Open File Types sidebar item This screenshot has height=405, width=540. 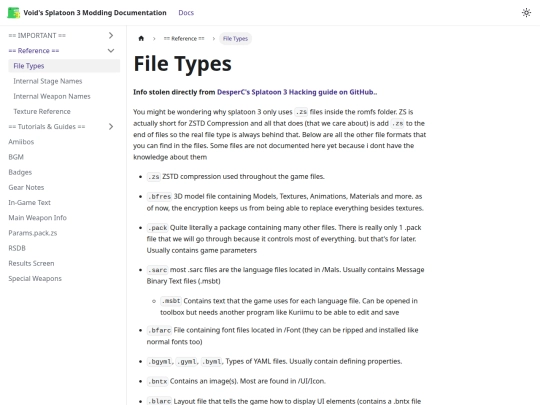coord(64,66)
